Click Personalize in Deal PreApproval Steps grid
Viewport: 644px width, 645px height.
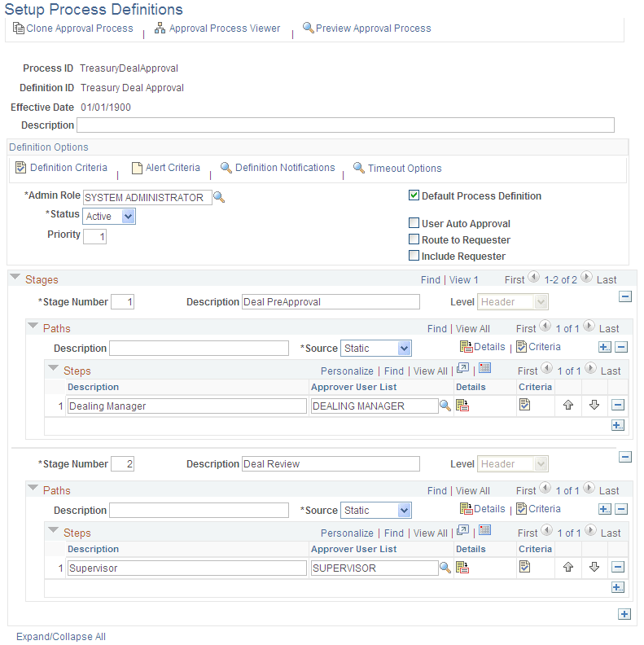click(x=347, y=371)
